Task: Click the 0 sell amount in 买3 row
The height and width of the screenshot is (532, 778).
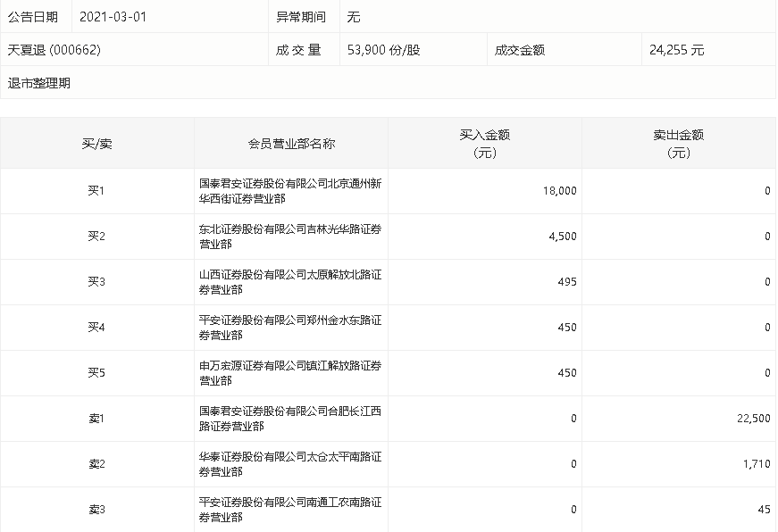Action: pos(767,282)
